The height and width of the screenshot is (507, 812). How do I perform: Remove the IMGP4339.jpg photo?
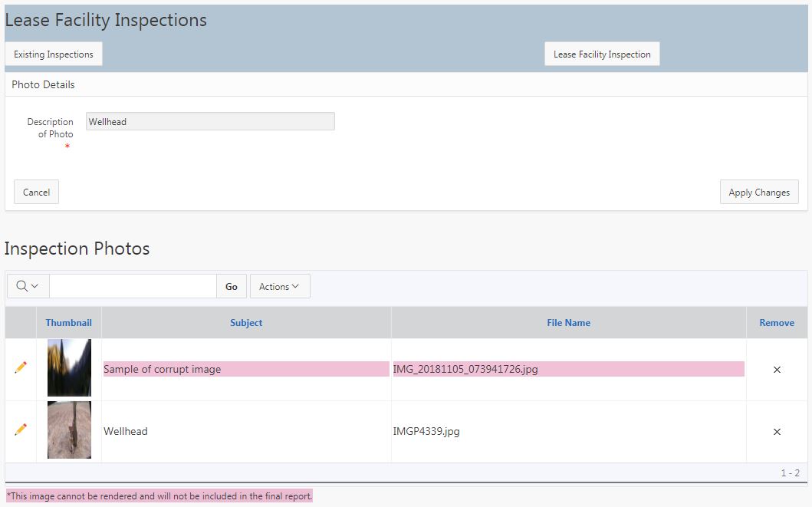coord(777,432)
